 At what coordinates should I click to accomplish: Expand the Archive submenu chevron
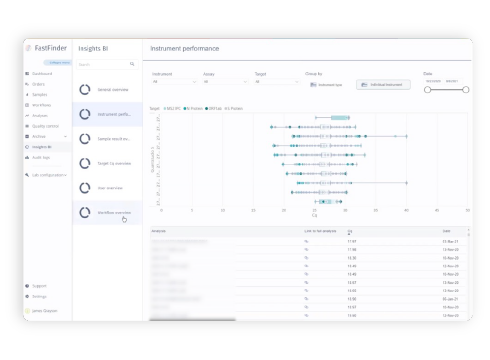tap(65, 136)
